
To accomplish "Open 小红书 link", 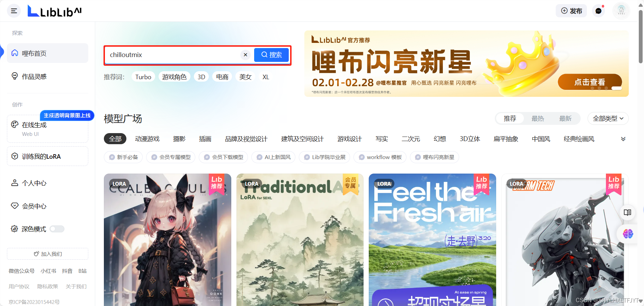I will [48, 271].
